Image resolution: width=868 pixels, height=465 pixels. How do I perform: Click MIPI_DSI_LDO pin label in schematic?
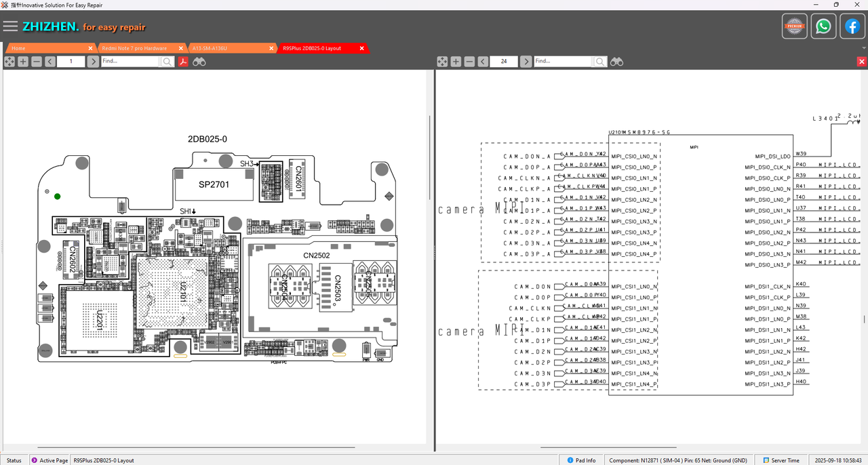[x=772, y=157]
